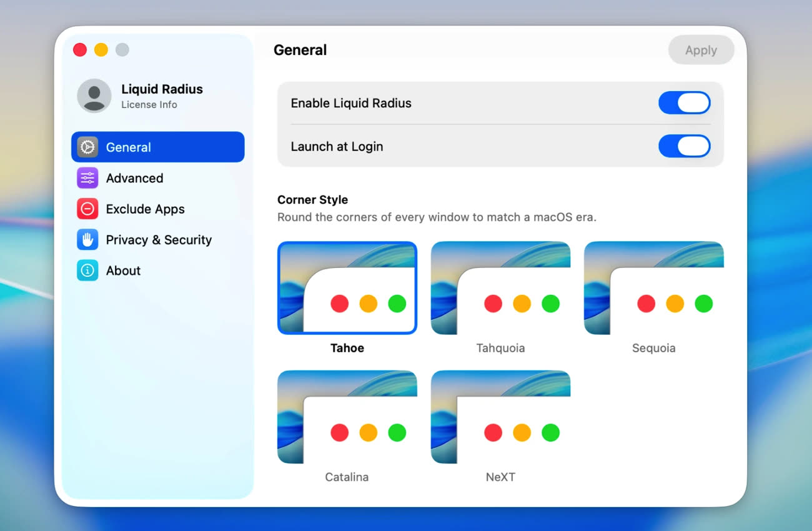Click the Enable Liquid Radius label
Image resolution: width=812 pixels, height=531 pixels.
[351, 103]
